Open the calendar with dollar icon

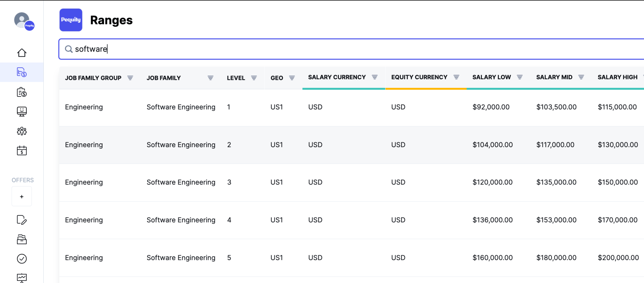click(22, 151)
